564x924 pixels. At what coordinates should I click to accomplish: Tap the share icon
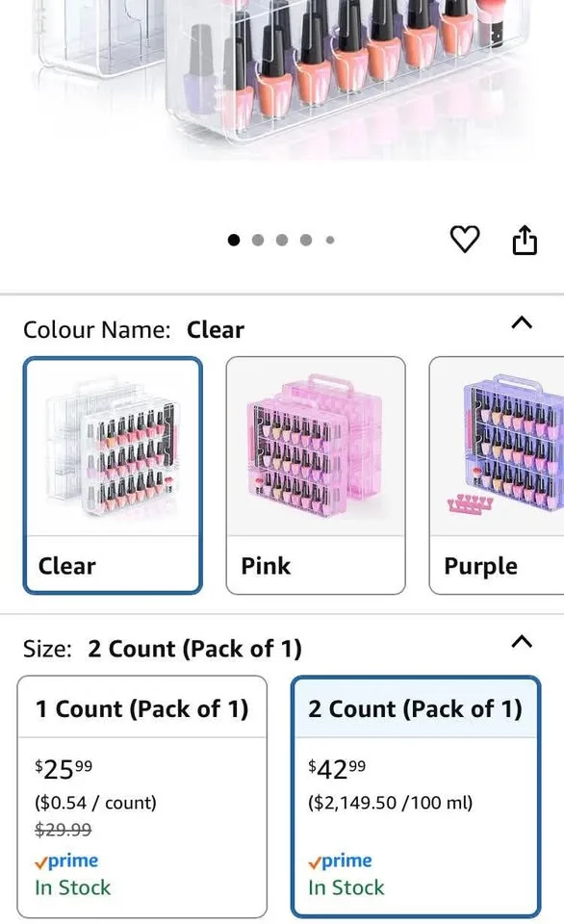point(524,239)
